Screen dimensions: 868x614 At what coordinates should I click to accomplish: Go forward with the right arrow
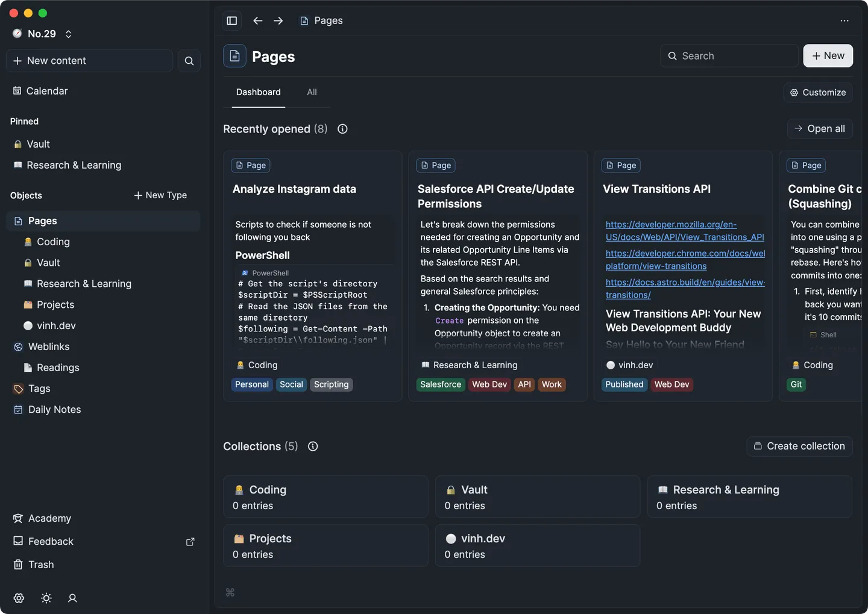[x=278, y=20]
